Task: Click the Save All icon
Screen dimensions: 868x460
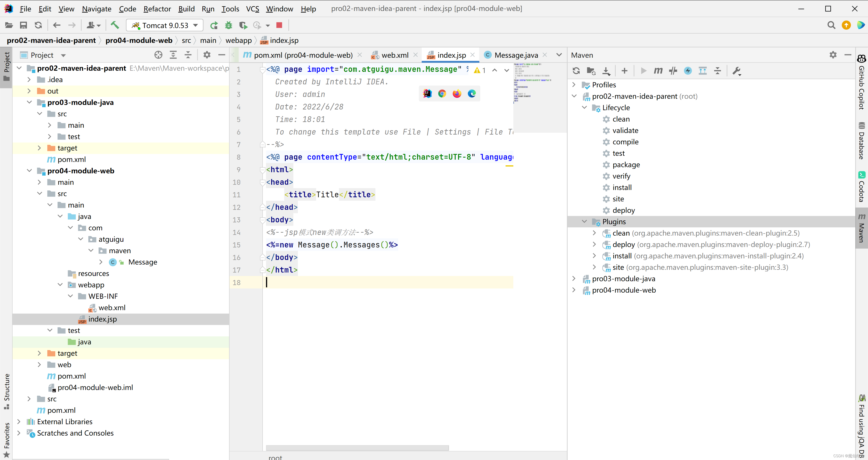Action: tap(23, 25)
